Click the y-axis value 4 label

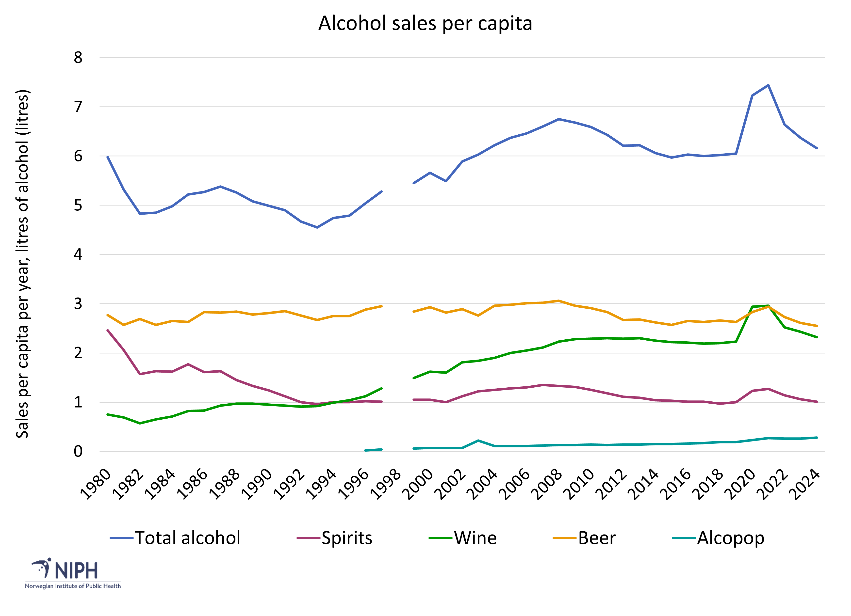click(78, 254)
